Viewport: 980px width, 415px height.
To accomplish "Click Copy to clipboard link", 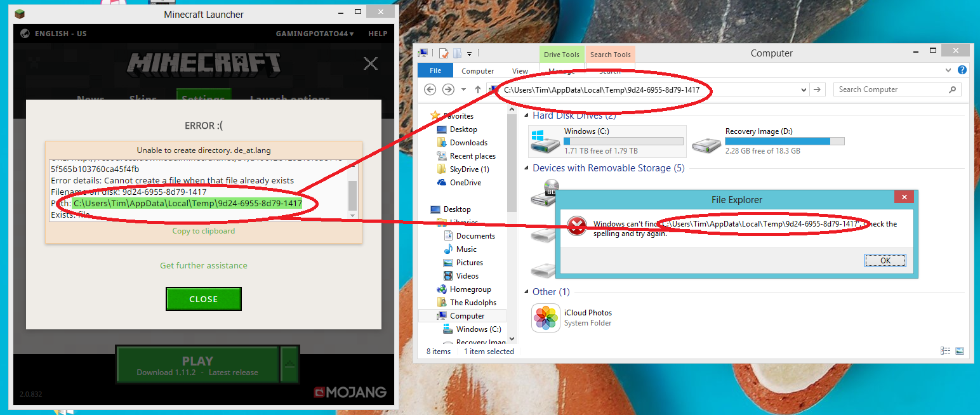I will click(x=204, y=231).
